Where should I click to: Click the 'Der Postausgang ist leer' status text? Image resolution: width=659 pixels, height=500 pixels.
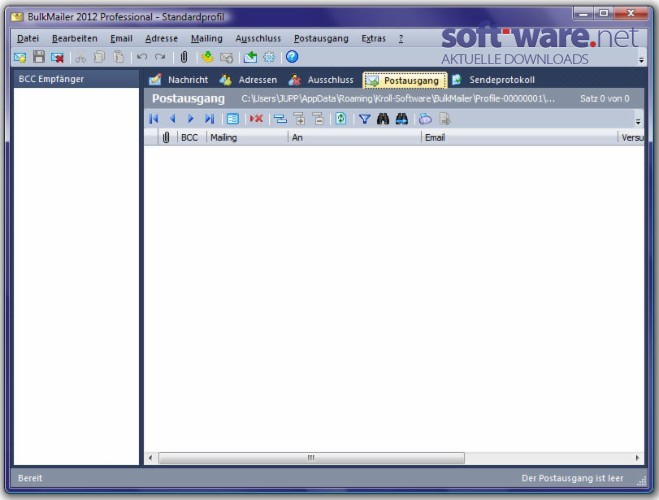[x=572, y=478]
